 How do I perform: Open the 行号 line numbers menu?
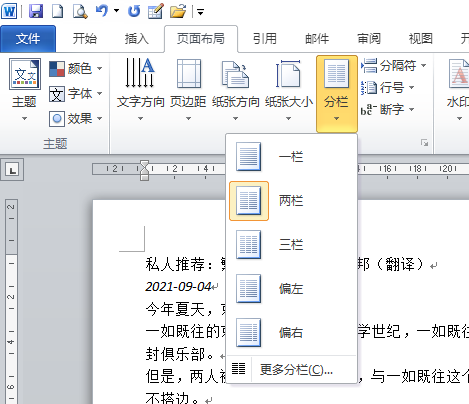387,87
